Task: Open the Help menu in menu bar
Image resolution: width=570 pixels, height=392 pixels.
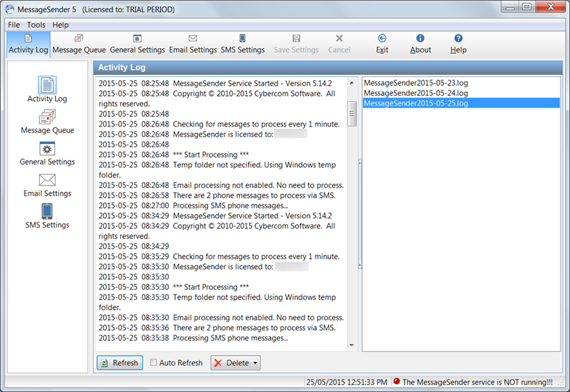Action: point(60,25)
